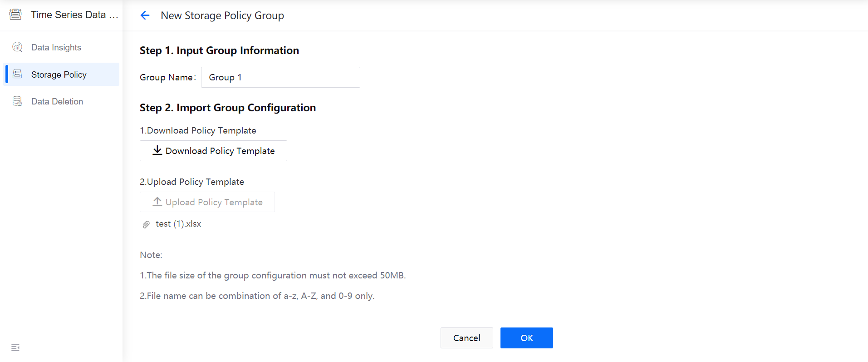The height and width of the screenshot is (362, 868).
Task: Click the New Storage Policy Group page title
Action: tap(222, 16)
